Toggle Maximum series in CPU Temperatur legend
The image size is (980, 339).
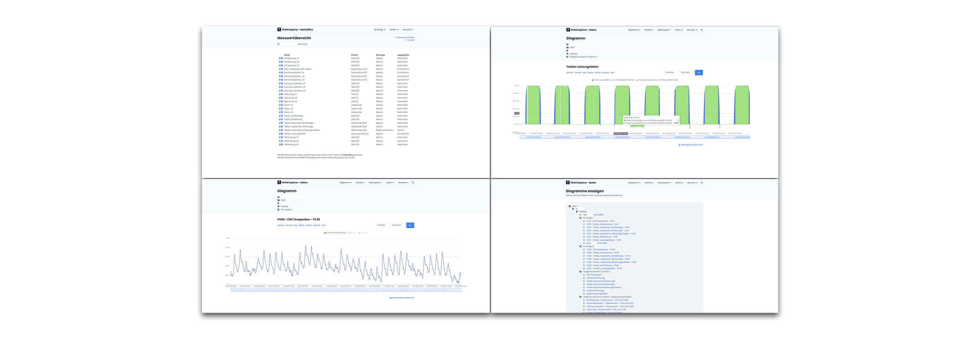coord(363,233)
